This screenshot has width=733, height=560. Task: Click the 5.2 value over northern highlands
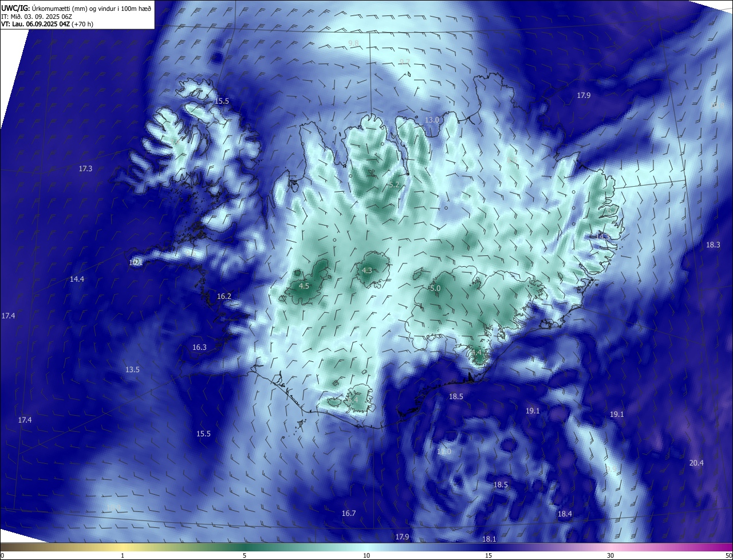click(394, 184)
